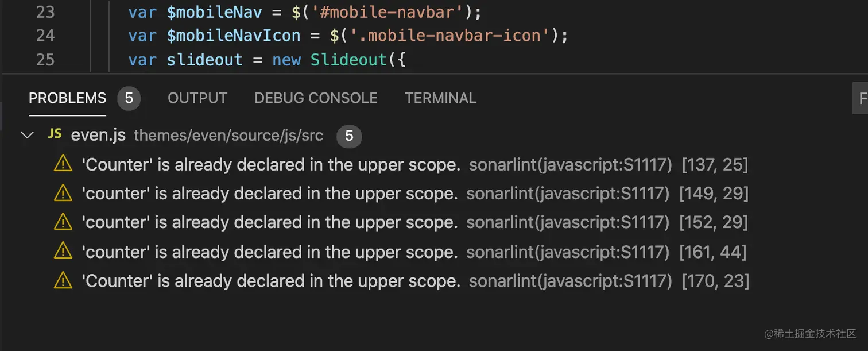Collapse the even.js problems group
868x351 pixels.
click(27, 136)
